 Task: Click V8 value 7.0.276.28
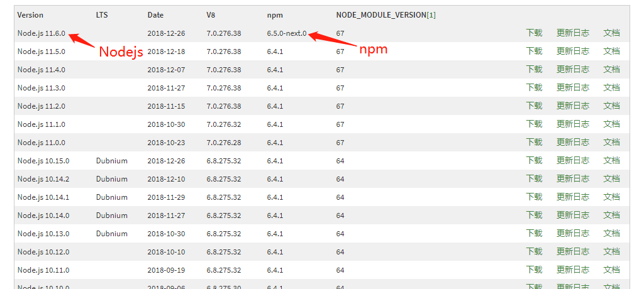[x=224, y=143]
